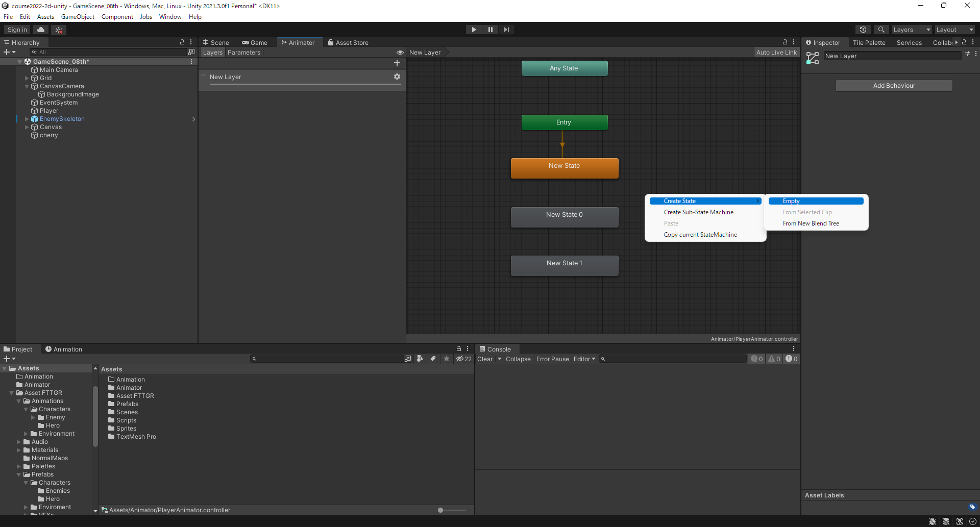The height and width of the screenshot is (527, 980).
Task: Add a new animator layer with plus icon
Action: 397,63
